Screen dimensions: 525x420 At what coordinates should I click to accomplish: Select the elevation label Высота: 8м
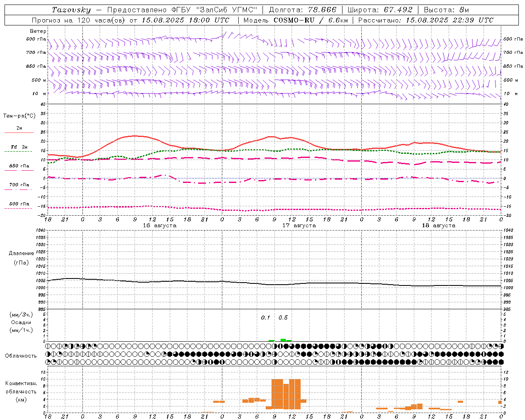(446, 10)
